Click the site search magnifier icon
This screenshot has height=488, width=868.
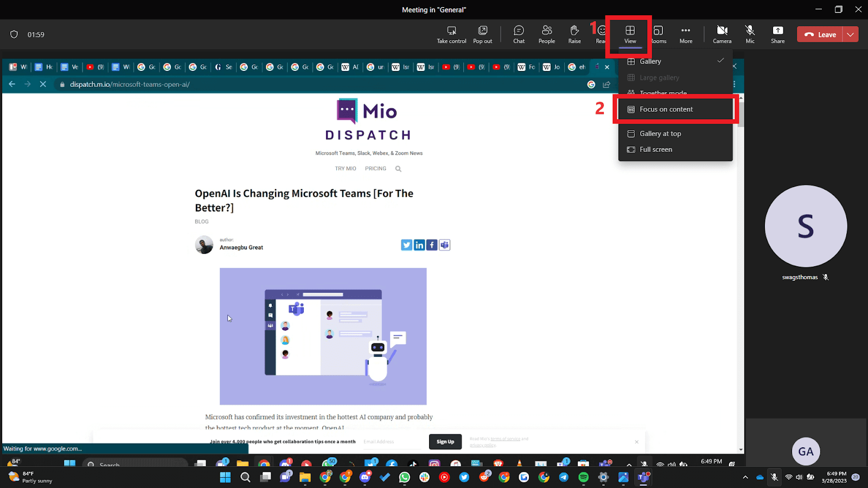click(398, 169)
